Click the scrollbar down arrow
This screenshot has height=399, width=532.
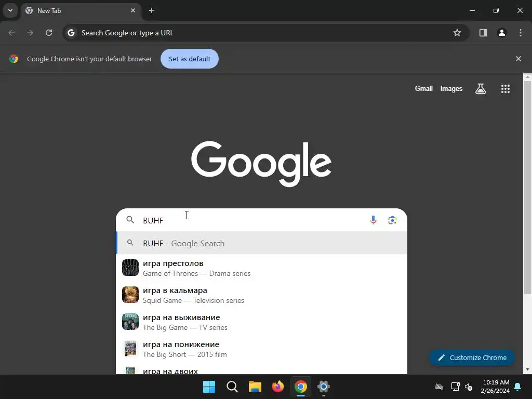pos(527,369)
